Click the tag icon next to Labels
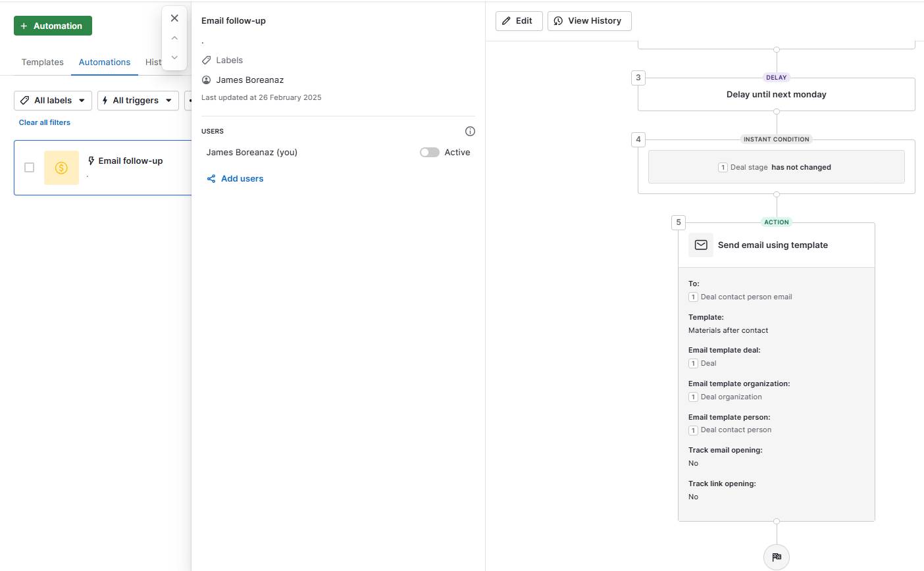 click(x=207, y=61)
